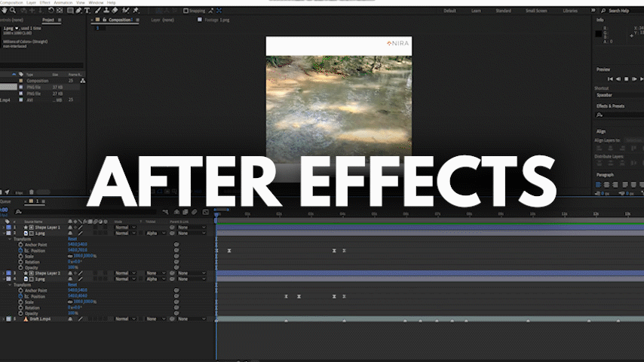Click the timeline Motion Blur icon
The height and width of the screenshot is (362, 644).
click(195, 212)
